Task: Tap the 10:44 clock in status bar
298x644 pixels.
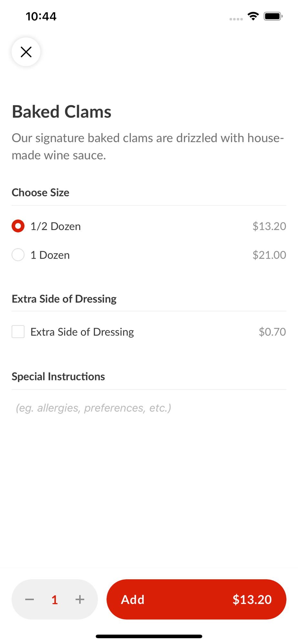Action: point(41,16)
